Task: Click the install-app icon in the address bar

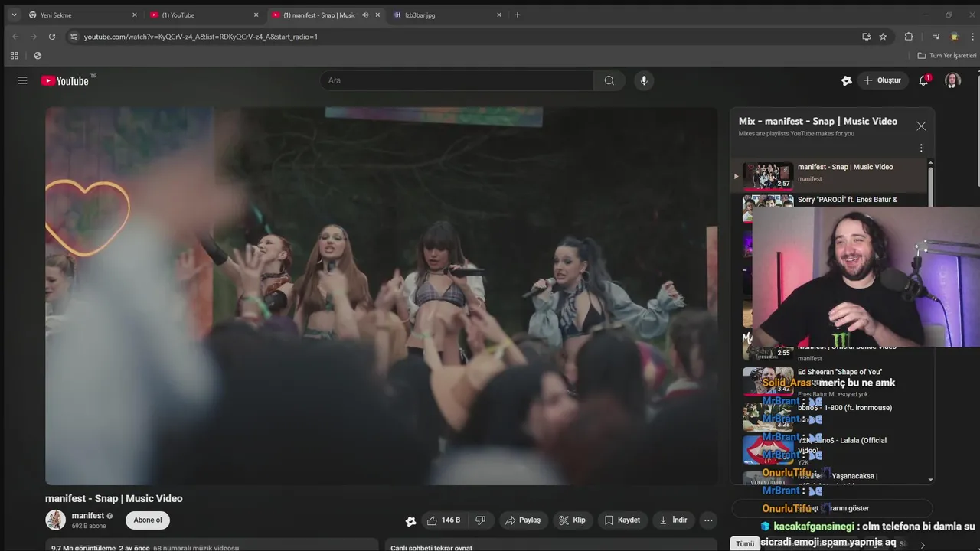Action: [866, 36]
